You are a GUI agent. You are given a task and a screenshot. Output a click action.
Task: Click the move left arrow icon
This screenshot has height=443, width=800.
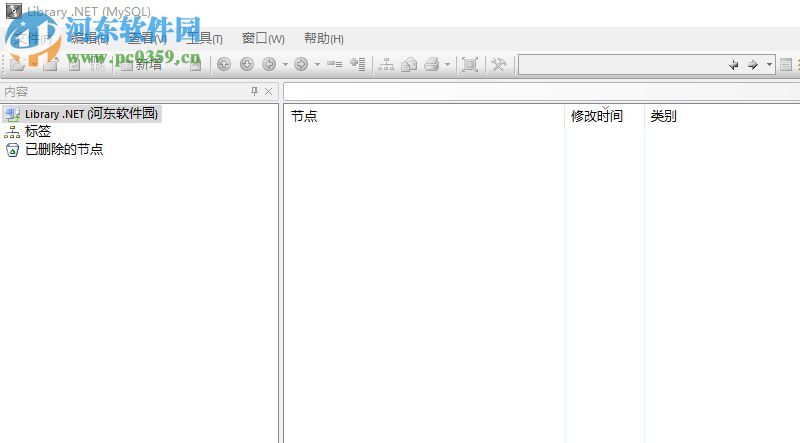pos(269,64)
